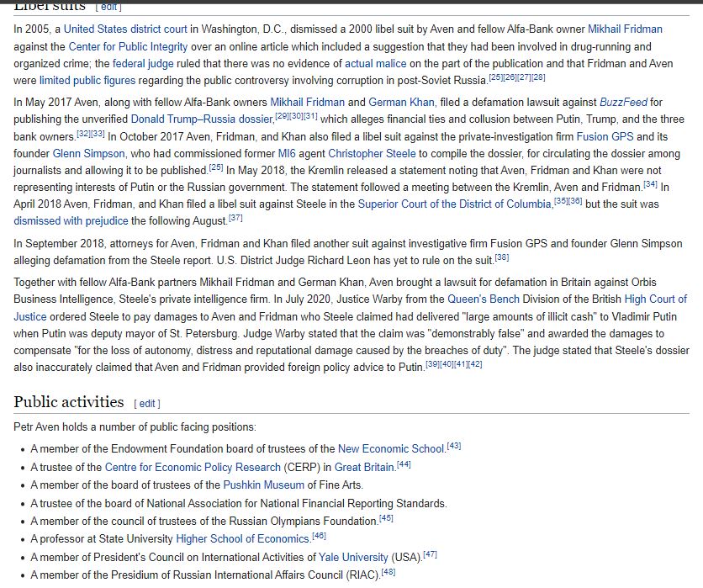Click reference [47]
703x588 pixels.
point(430,554)
